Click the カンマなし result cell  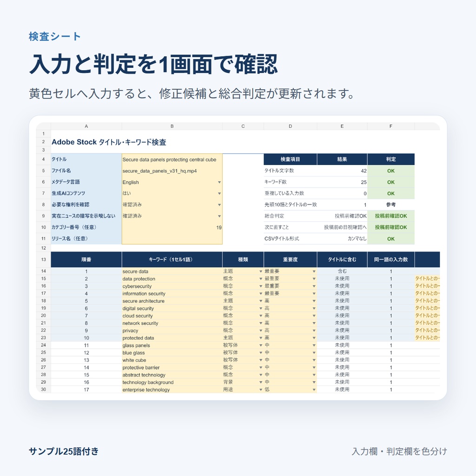point(342,239)
